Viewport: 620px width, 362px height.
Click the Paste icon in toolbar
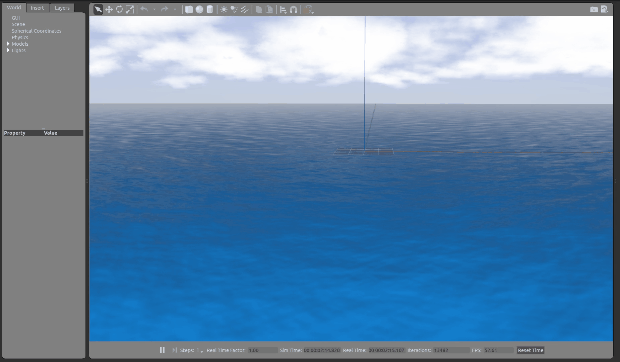pyautogui.click(x=269, y=9)
